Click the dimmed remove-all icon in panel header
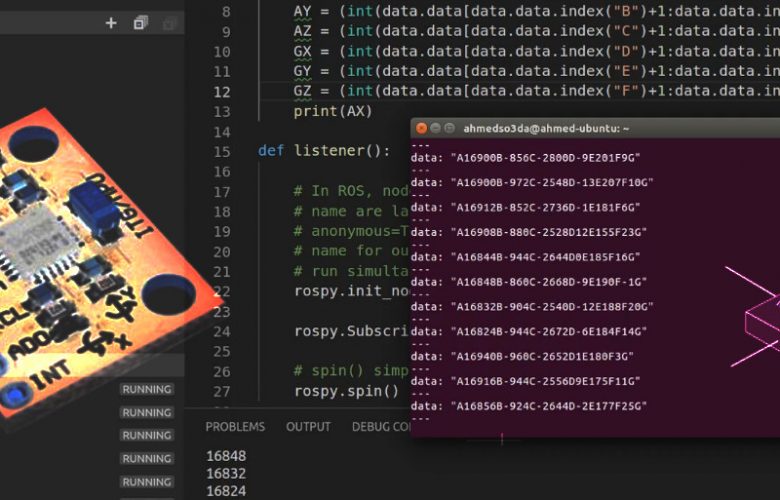780x500 pixels. point(169,23)
